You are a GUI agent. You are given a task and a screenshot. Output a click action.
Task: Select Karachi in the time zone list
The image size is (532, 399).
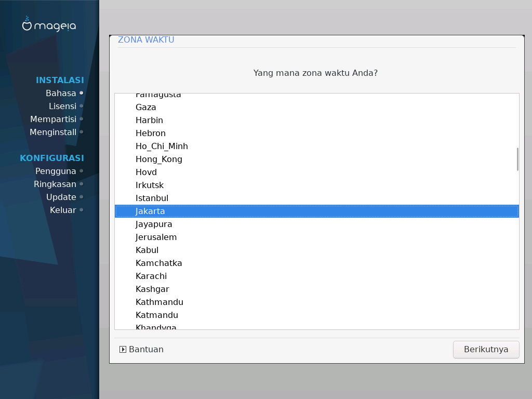[151, 276]
